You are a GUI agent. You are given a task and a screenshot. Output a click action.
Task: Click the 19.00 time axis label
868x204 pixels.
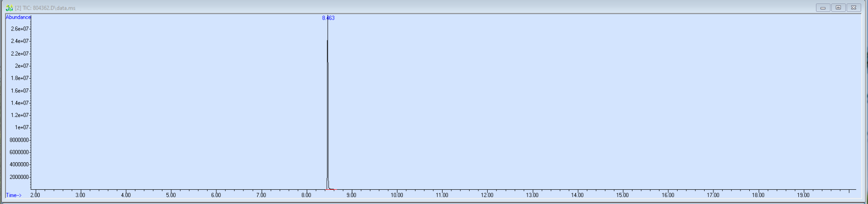[803, 195]
